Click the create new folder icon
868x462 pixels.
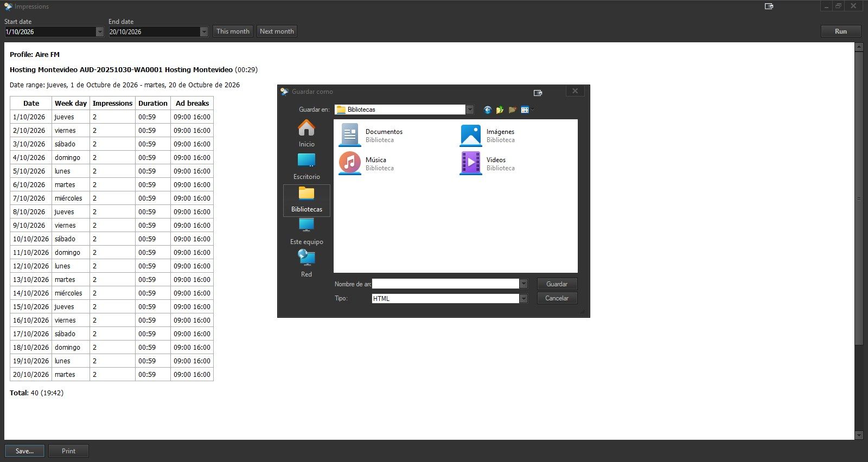[x=512, y=110]
